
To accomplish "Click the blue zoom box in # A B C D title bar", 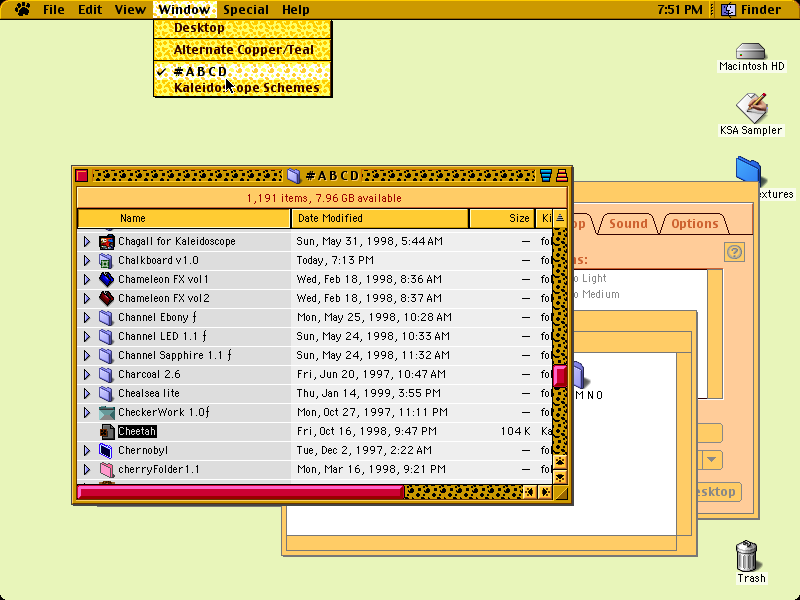I will click(545, 176).
